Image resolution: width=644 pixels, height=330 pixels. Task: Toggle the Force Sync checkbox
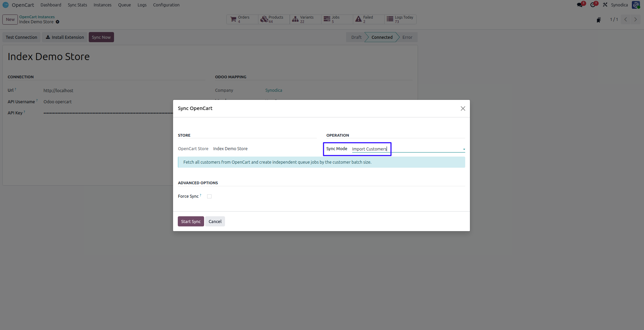[209, 196]
